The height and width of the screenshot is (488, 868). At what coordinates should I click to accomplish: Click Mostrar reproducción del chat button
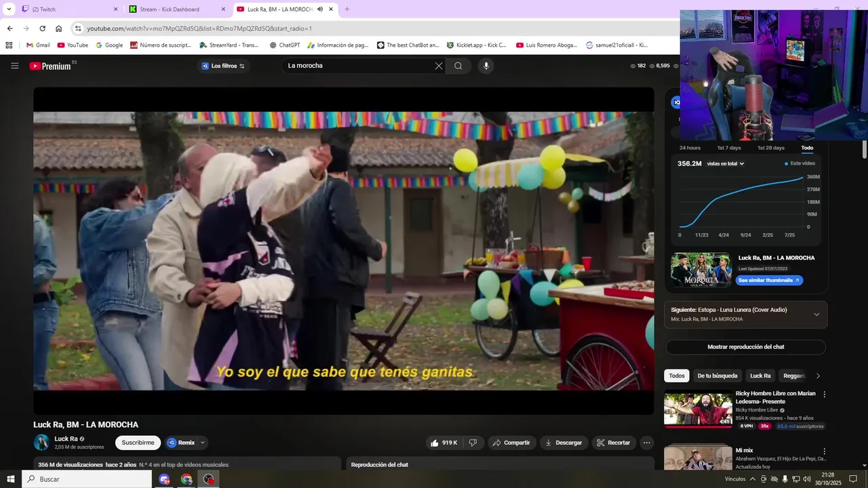(x=745, y=347)
